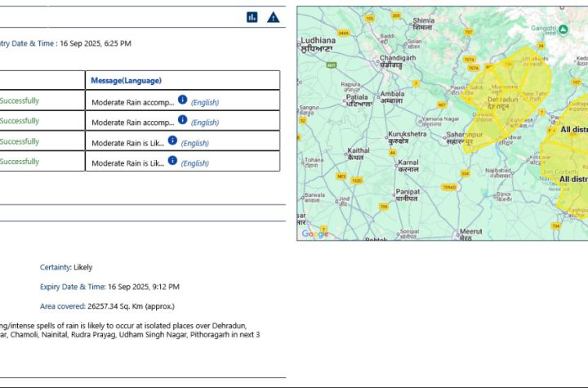Image resolution: width=588 pixels, height=388 pixels.
Task: Click the Kurukshetra label on the map
Action: pyautogui.click(x=408, y=138)
